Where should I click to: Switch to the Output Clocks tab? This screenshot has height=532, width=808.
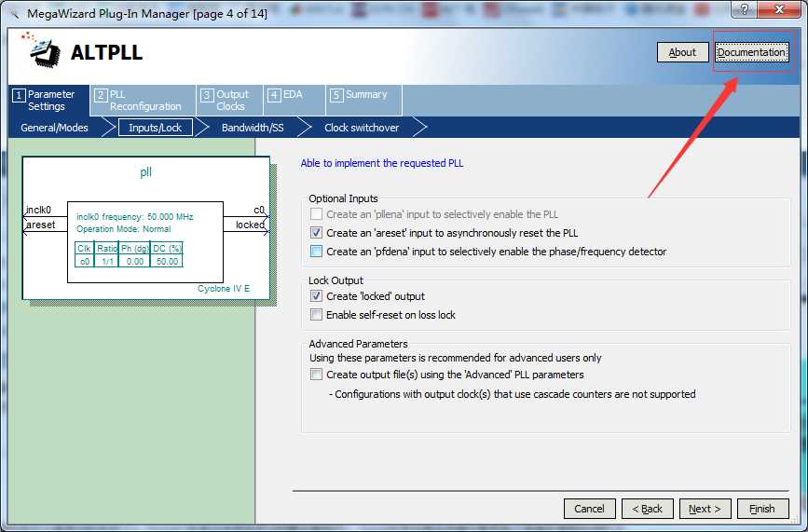[230, 101]
